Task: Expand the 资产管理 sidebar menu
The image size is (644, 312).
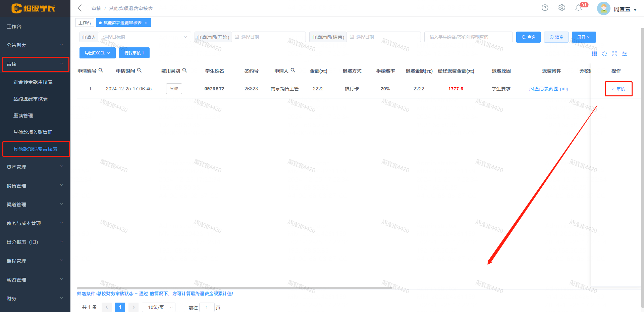Action: [x=35, y=167]
